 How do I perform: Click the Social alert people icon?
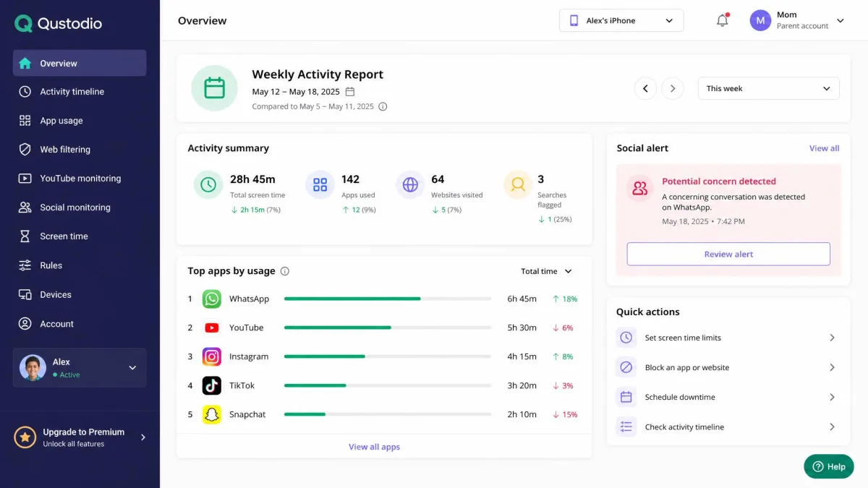640,189
